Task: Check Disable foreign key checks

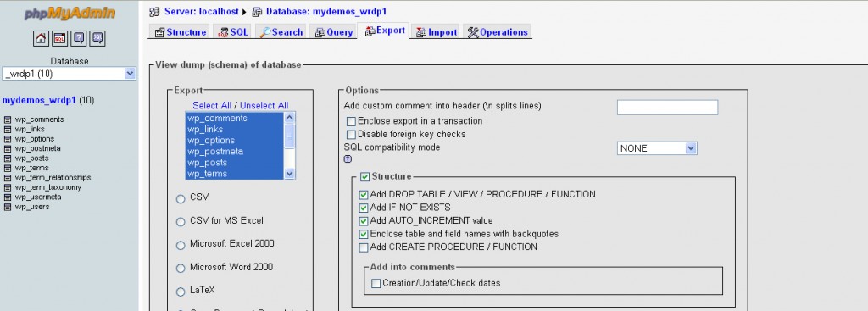Action: point(351,135)
